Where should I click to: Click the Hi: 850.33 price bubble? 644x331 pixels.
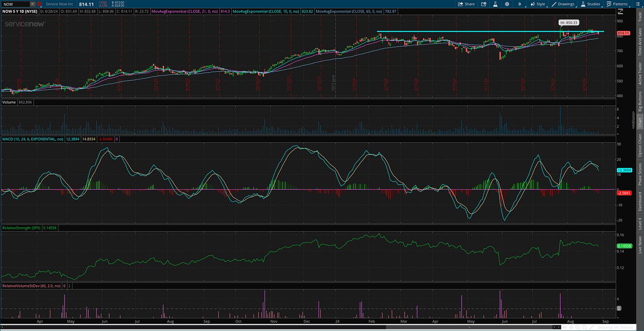pos(568,22)
